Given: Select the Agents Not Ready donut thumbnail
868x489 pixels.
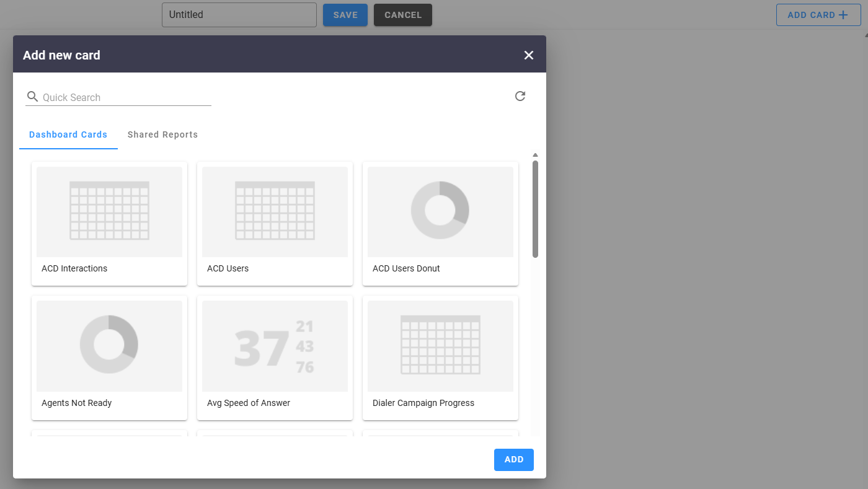Looking at the screenshot, I should pyautogui.click(x=109, y=346).
